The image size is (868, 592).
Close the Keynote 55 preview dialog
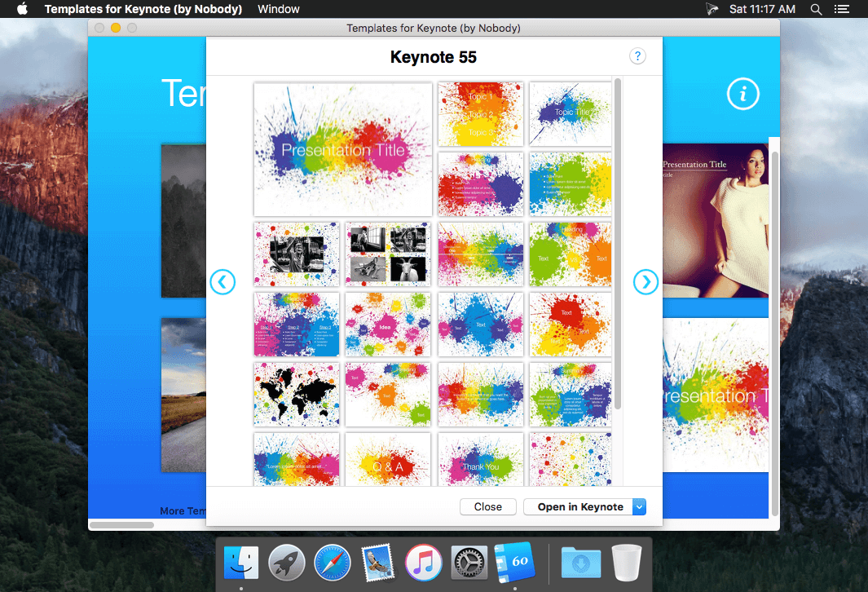[x=487, y=506]
